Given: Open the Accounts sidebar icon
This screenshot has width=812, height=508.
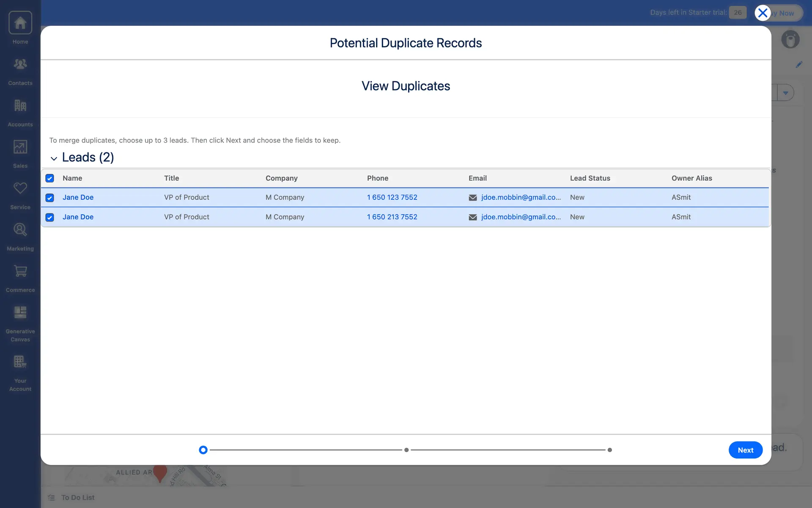Looking at the screenshot, I should [x=20, y=106].
